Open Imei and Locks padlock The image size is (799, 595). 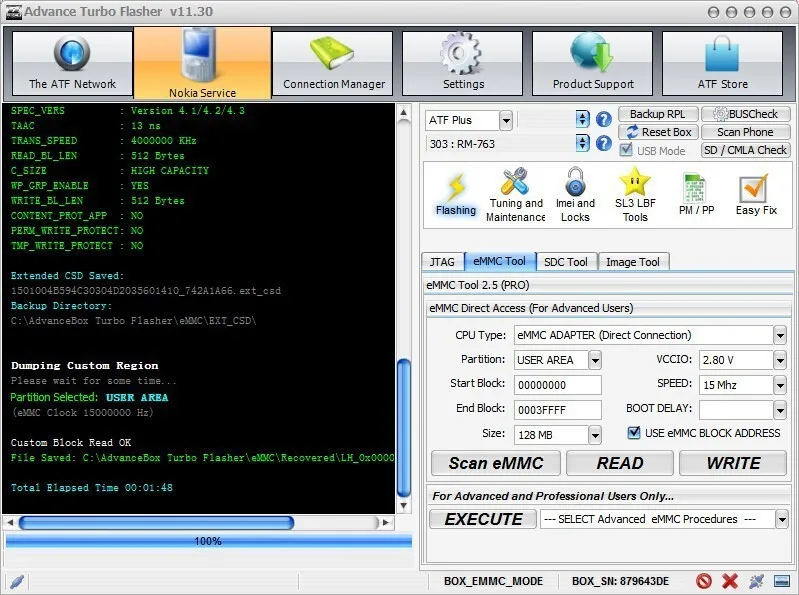pos(575,195)
